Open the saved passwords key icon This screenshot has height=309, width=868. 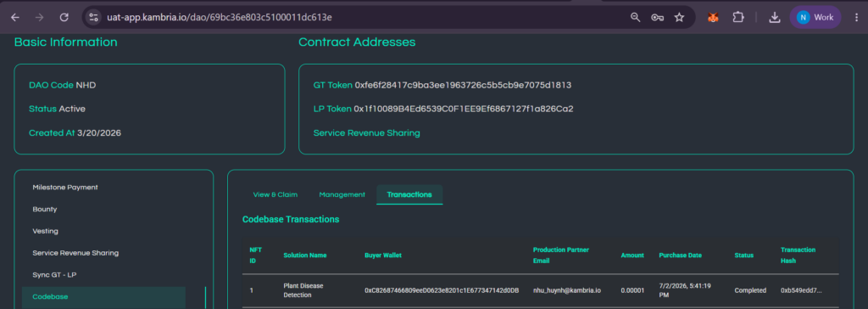pos(658,17)
